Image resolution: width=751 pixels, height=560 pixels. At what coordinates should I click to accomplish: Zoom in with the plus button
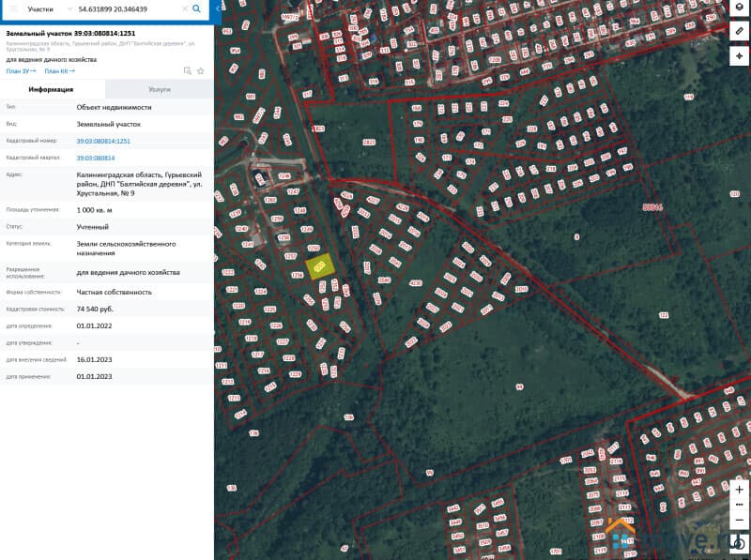740,490
